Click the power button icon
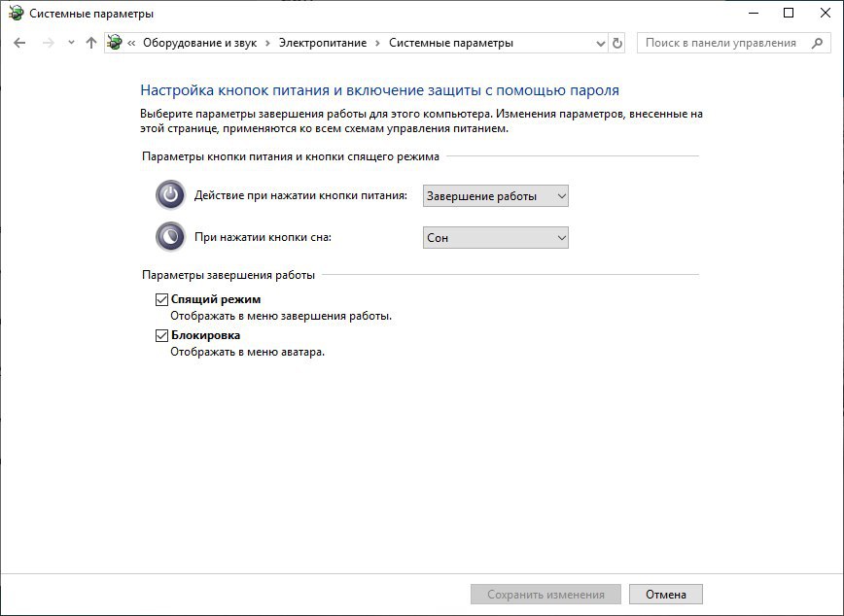This screenshot has height=616, width=844. pos(170,194)
